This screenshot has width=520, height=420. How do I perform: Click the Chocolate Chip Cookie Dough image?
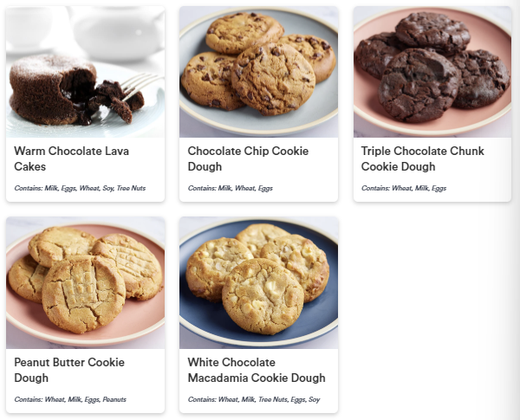(x=258, y=72)
